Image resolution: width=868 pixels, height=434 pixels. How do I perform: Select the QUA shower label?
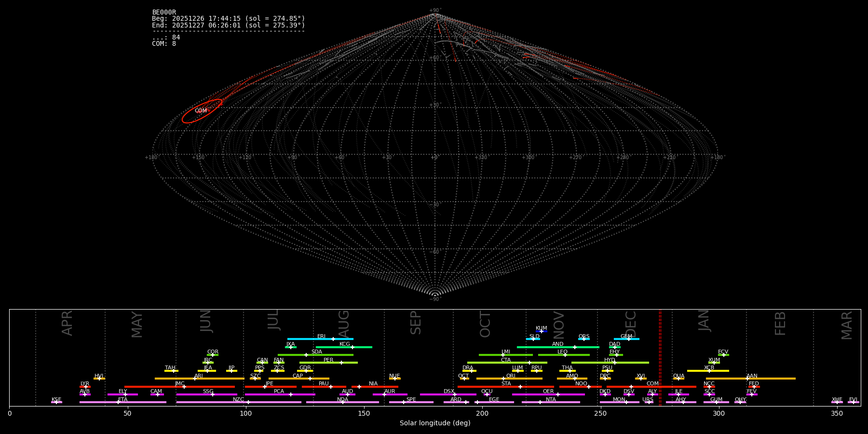click(x=678, y=376)
